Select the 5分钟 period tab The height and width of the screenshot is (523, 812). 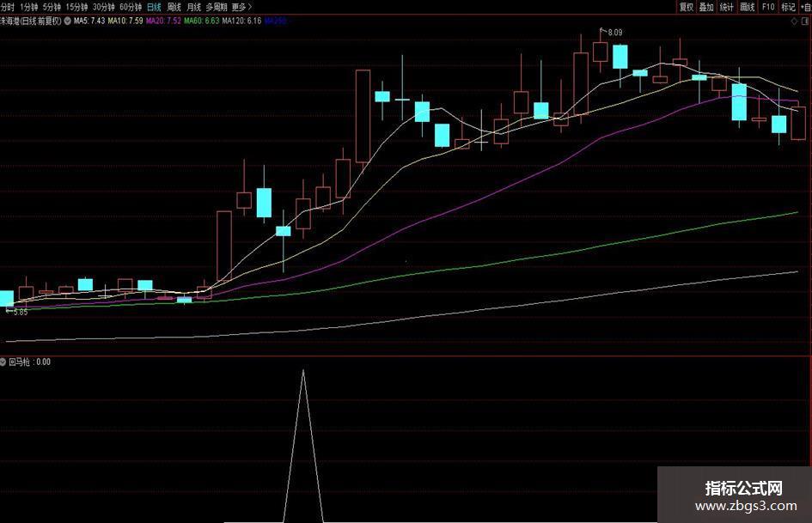(x=52, y=7)
